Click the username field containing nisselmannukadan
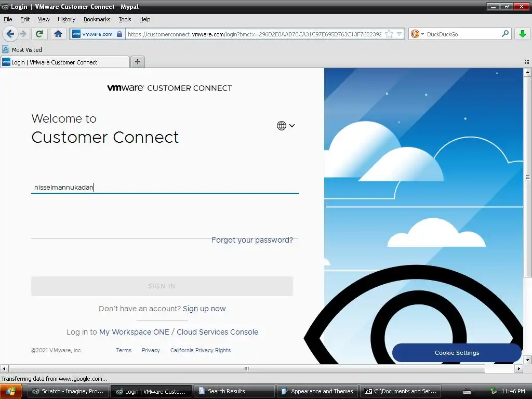The image size is (532, 399). point(165,187)
